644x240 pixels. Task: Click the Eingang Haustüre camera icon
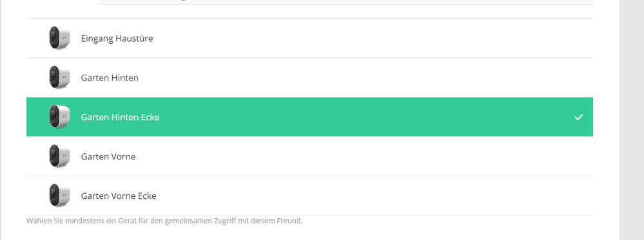59,38
